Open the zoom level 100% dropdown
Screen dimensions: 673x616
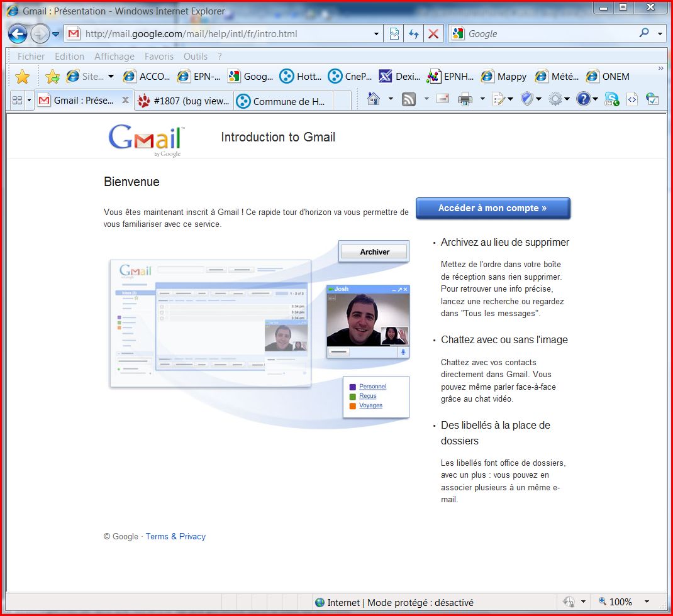[647, 602]
